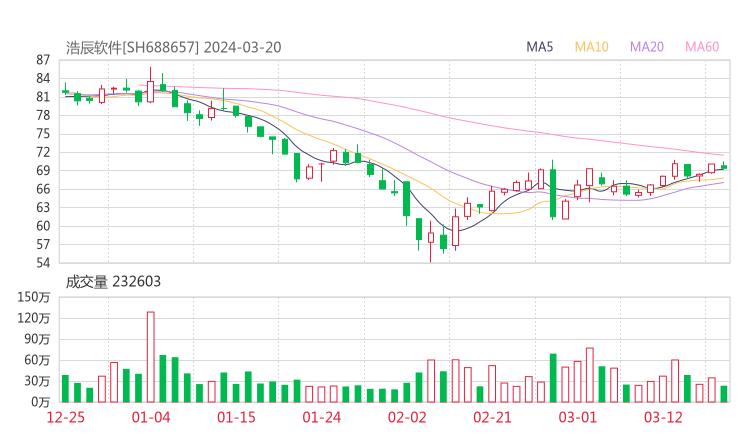Screen dimensions: 740x440
Task: Click the 12-25 date axis label
Action: click(66, 417)
